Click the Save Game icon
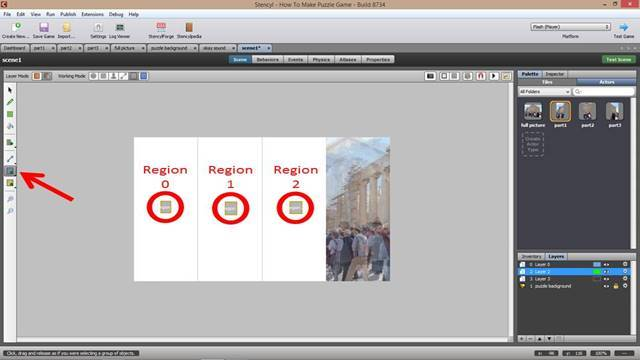The height and width of the screenshot is (360, 640). [44, 31]
